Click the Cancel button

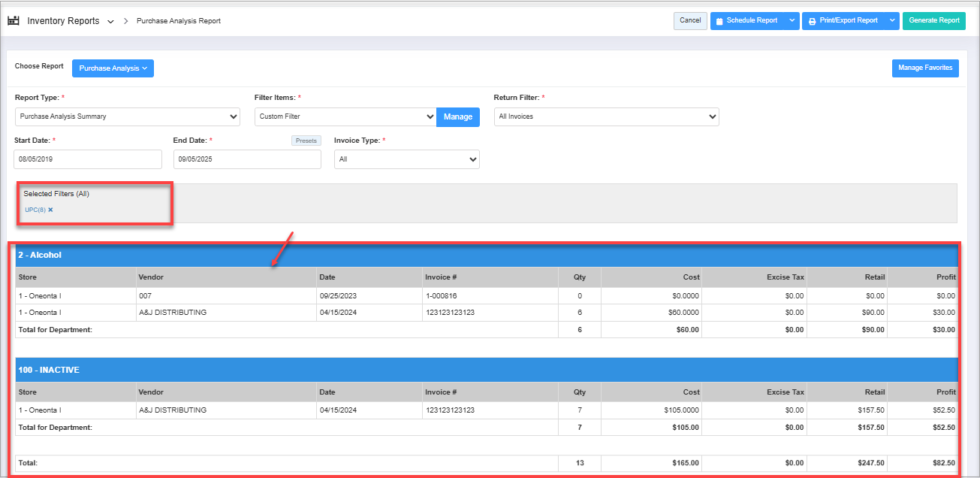coord(690,21)
